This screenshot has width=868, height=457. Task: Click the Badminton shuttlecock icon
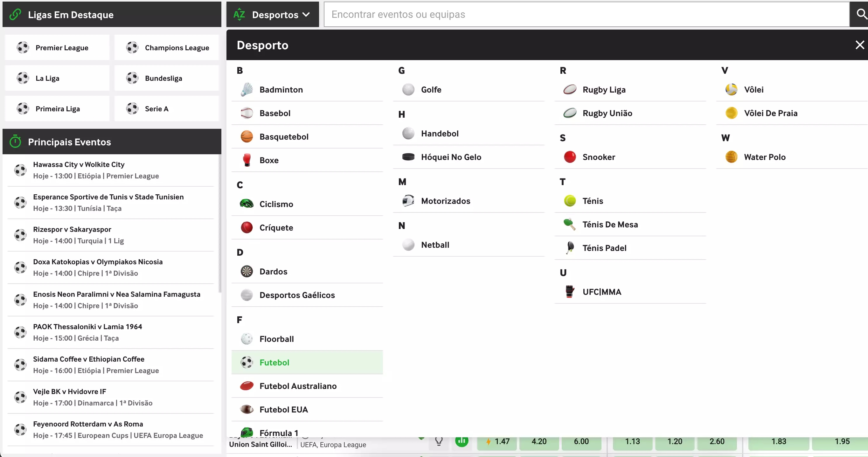click(247, 90)
